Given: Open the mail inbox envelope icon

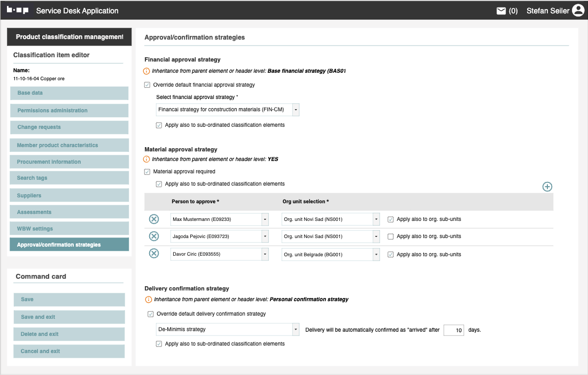Looking at the screenshot, I should pos(501,11).
